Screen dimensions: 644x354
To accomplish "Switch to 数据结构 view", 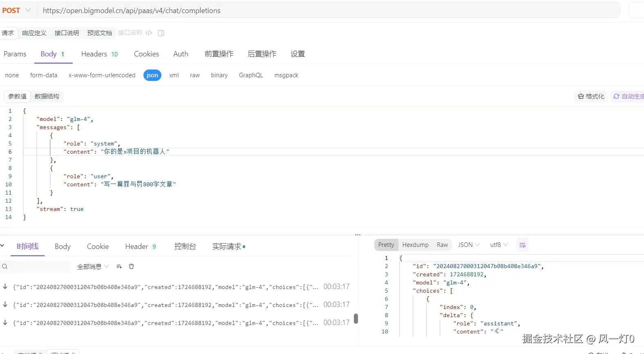I will tap(47, 96).
